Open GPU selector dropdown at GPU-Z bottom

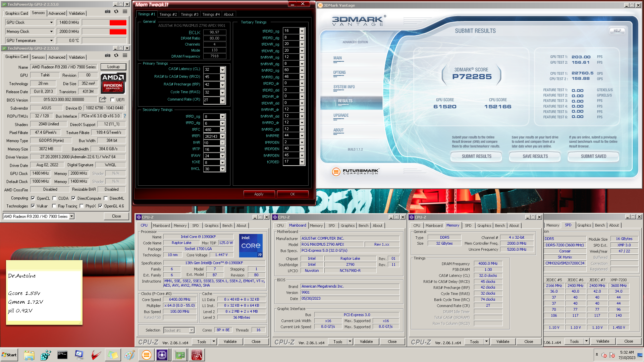[x=72, y=217]
